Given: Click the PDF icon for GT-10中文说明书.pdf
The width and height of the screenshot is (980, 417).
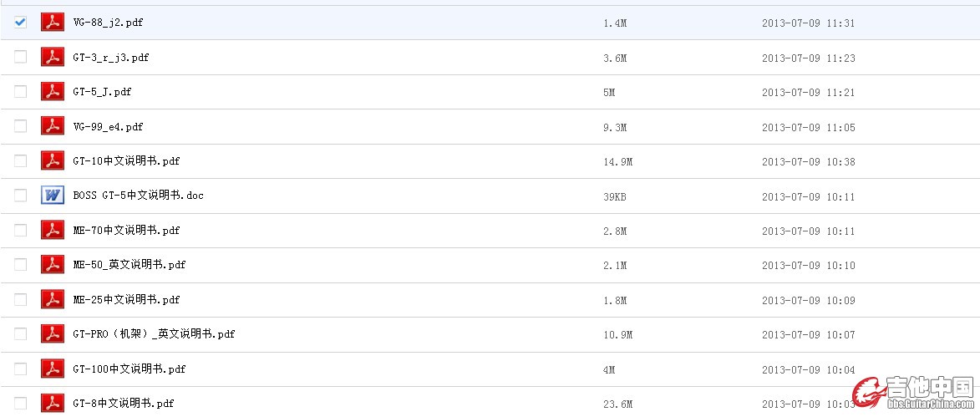Looking at the screenshot, I should click(53, 161).
